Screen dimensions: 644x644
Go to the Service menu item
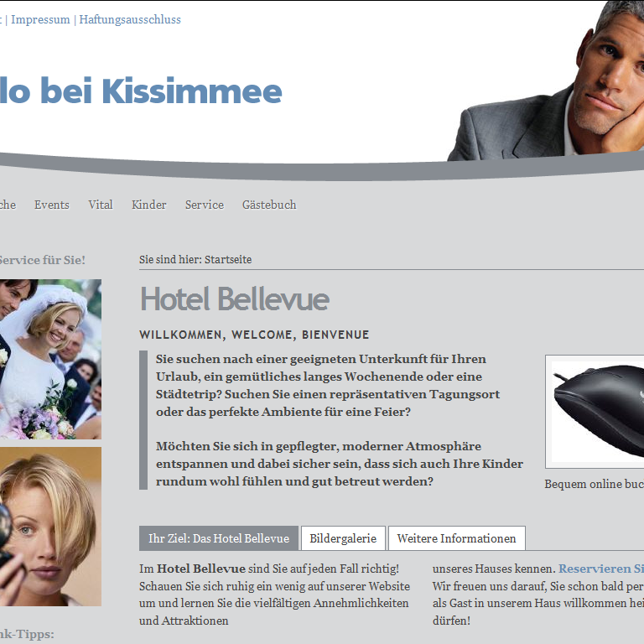tap(205, 205)
